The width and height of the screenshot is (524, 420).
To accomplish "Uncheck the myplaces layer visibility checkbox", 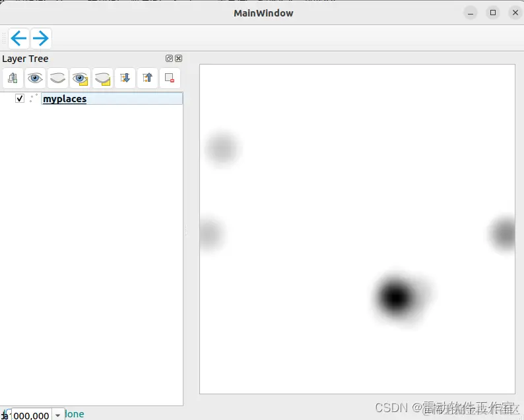I will tap(20, 98).
